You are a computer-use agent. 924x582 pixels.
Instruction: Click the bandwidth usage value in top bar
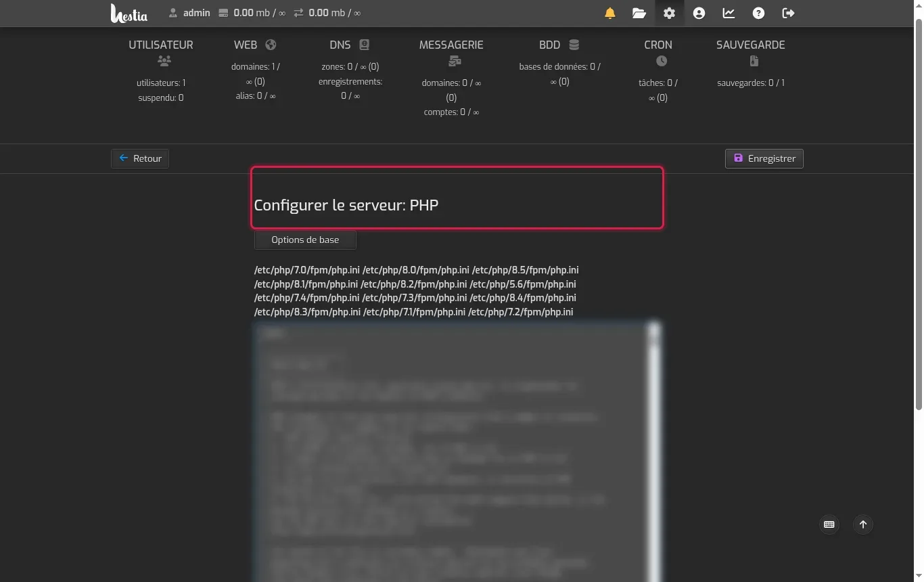(334, 13)
